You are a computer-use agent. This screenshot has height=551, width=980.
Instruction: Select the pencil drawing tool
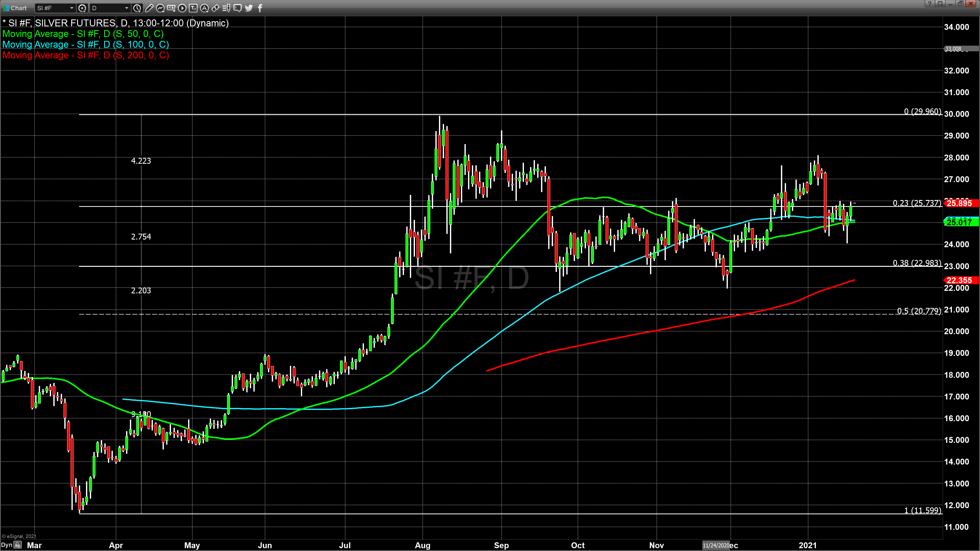[x=149, y=8]
